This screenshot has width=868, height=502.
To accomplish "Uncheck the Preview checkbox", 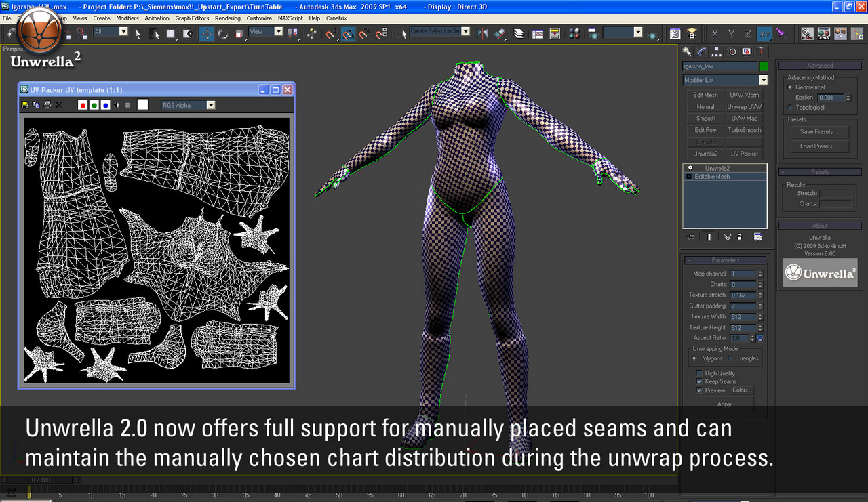I will [x=700, y=390].
